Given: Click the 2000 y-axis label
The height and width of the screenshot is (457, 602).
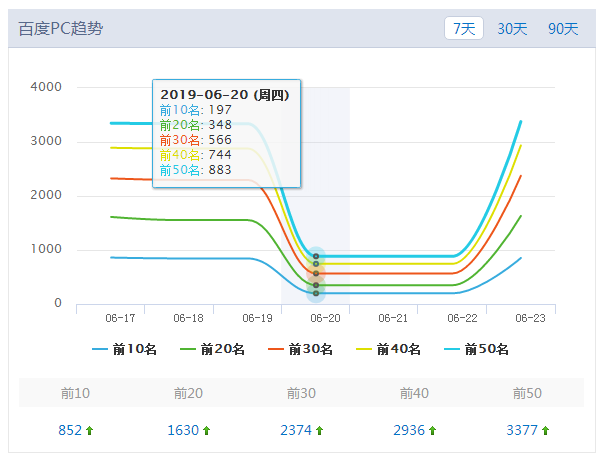Looking at the screenshot, I should (46, 195).
